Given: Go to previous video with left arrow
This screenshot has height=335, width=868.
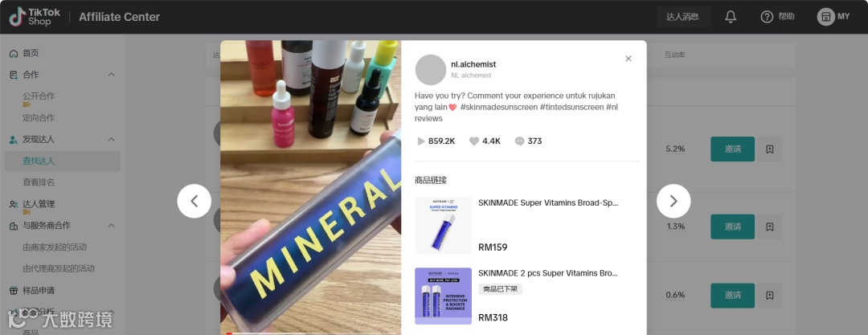Looking at the screenshot, I should tap(194, 201).
